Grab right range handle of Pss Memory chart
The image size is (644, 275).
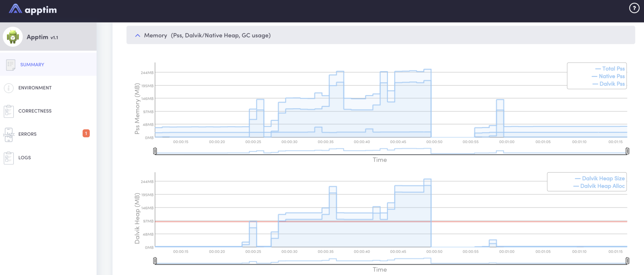tap(627, 151)
